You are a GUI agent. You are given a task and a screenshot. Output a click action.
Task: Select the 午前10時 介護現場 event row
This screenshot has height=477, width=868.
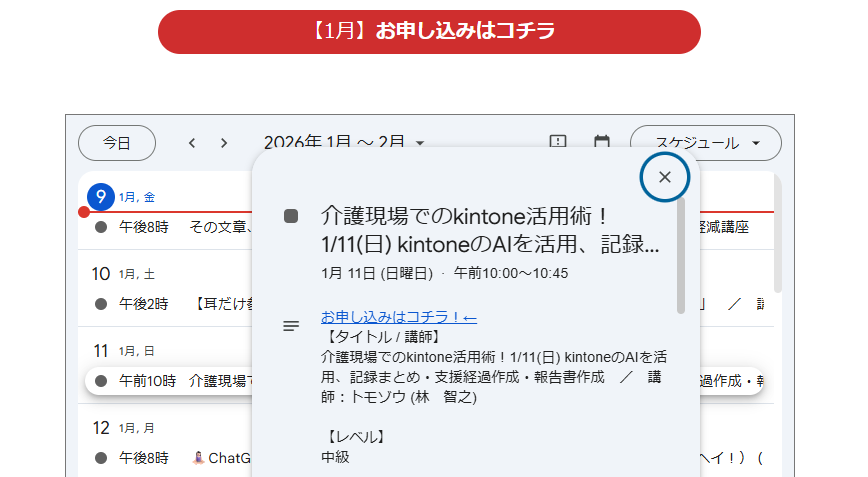click(170, 381)
